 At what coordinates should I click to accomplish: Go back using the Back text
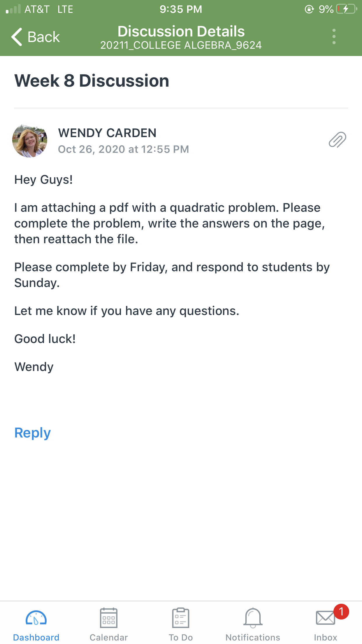pos(44,37)
